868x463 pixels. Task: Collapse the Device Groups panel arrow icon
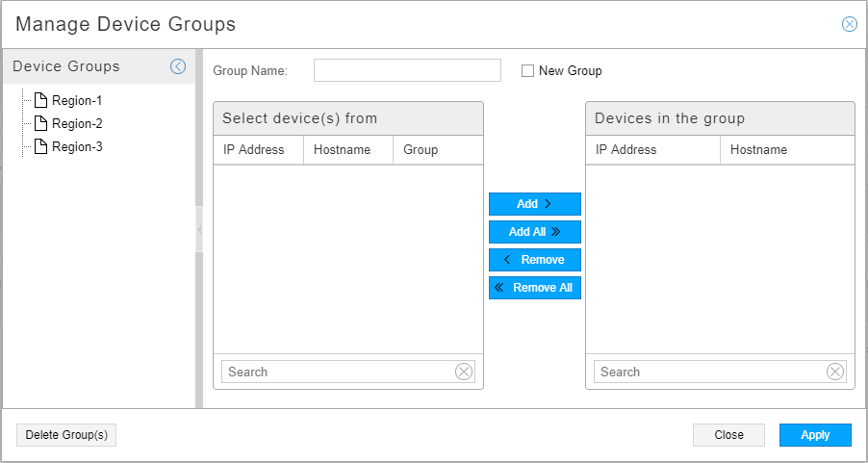pos(178,66)
